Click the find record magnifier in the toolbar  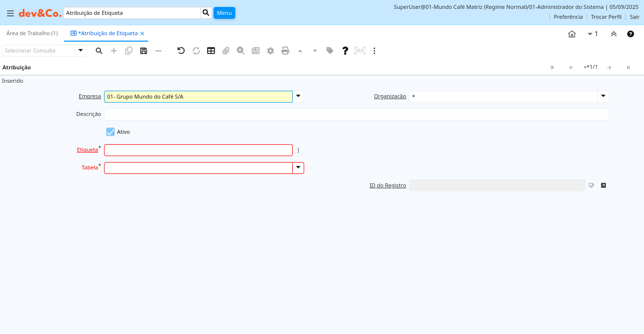coord(99,51)
